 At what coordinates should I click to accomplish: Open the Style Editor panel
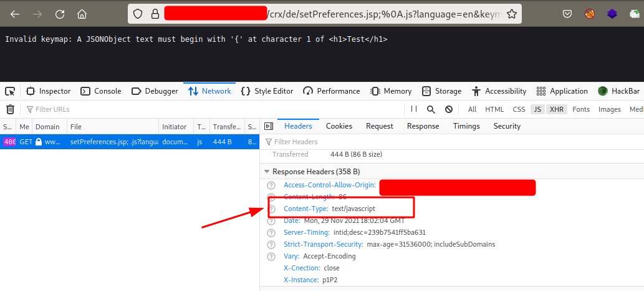coord(267,91)
